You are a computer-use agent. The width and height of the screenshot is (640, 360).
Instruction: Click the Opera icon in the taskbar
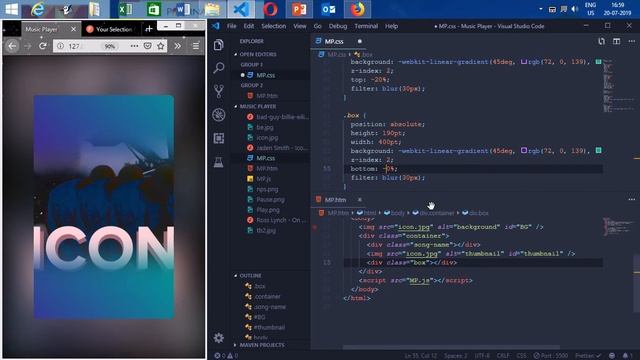270,9
